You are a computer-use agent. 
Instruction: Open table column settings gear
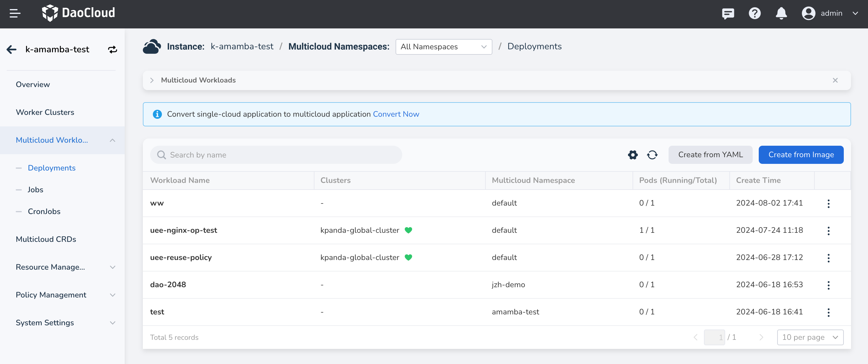click(x=633, y=154)
